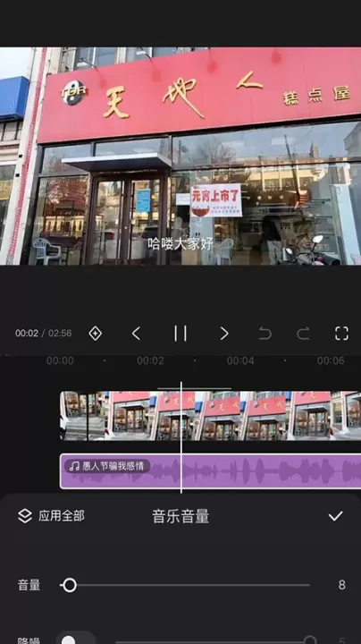This screenshot has width=361, height=644.
Task: Click the 音量 volume slider handle
Action: (x=70, y=585)
